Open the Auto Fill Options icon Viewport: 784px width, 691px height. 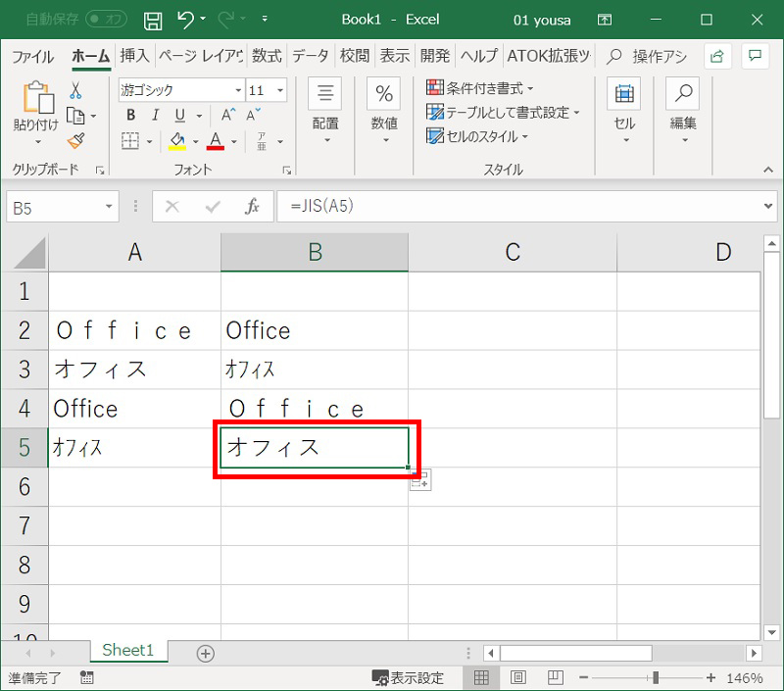pyautogui.click(x=420, y=480)
